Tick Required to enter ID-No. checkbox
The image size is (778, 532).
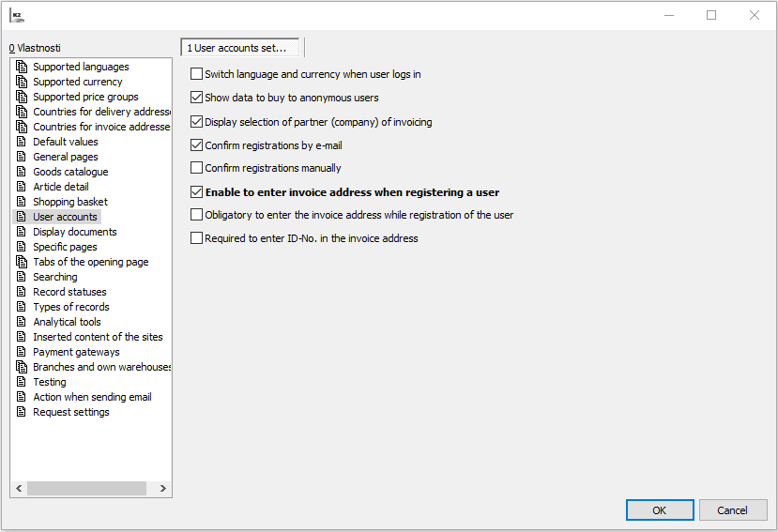click(x=196, y=238)
